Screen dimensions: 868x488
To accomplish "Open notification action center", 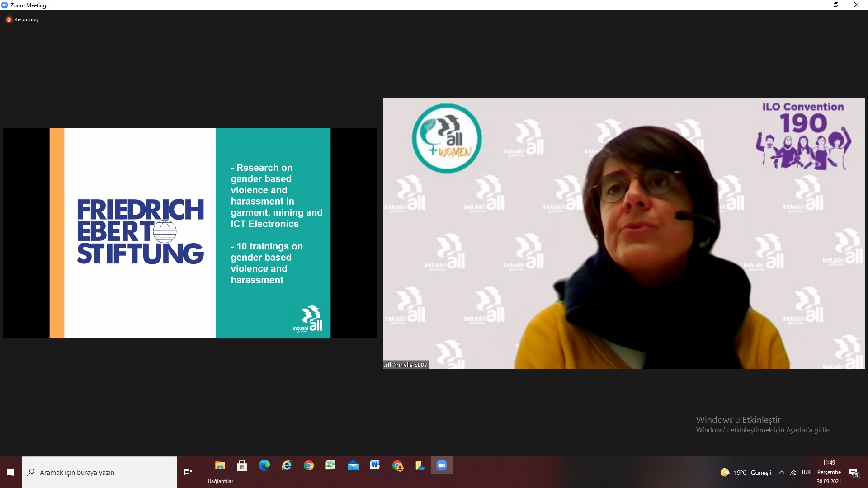I will [x=854, y=473].
